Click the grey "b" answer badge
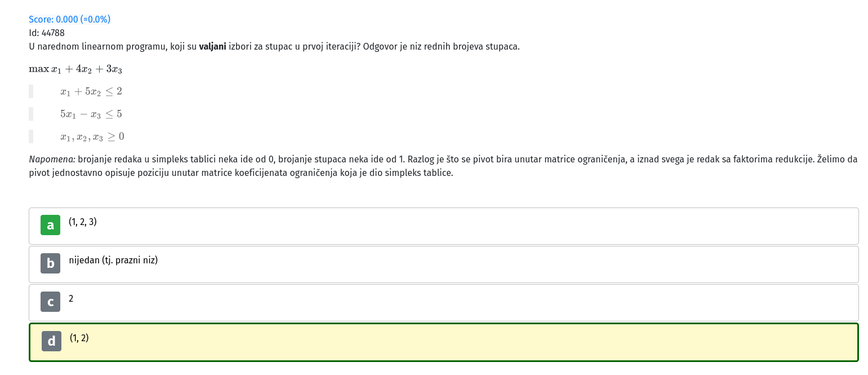868x375 pixels. click(x=50, y=263)
